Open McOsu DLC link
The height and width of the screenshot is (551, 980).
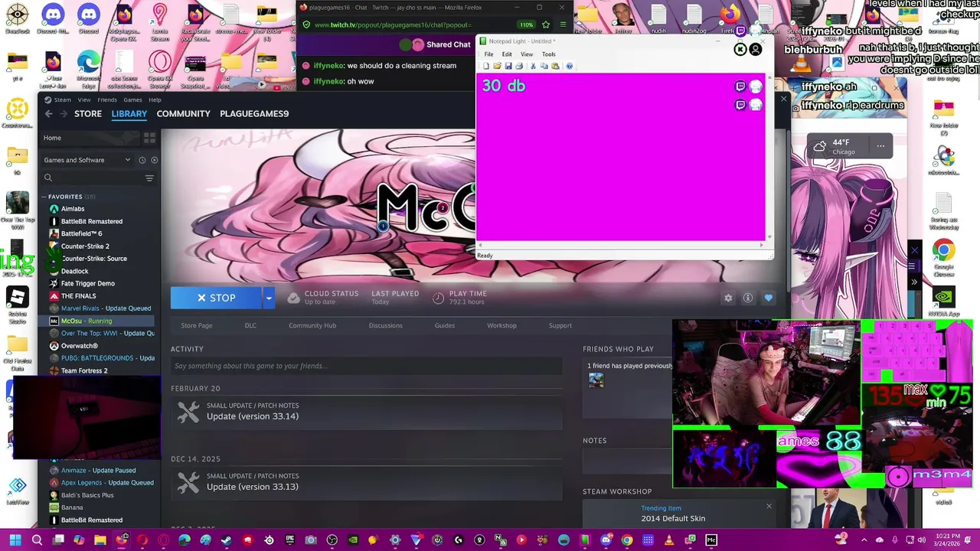point(250,325)
